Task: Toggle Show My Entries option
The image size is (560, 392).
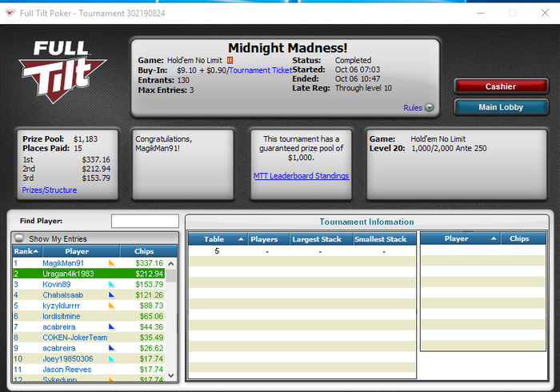Action: coord(19,238)
